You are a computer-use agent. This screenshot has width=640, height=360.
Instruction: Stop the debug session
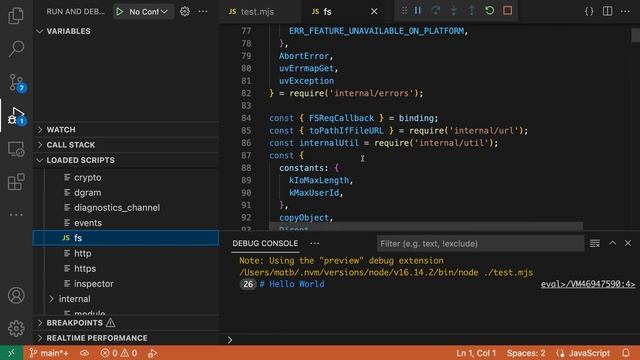pos(507,11)
